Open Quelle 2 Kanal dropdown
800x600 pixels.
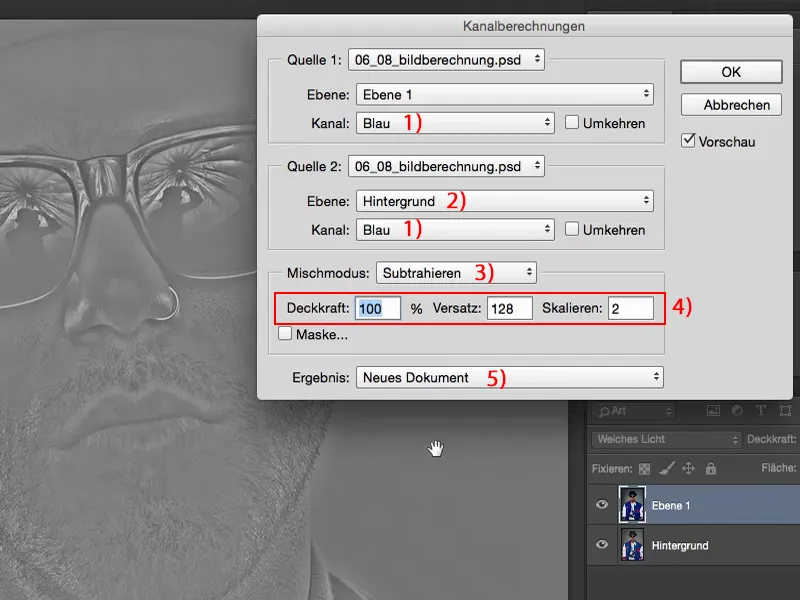point(455,230)
